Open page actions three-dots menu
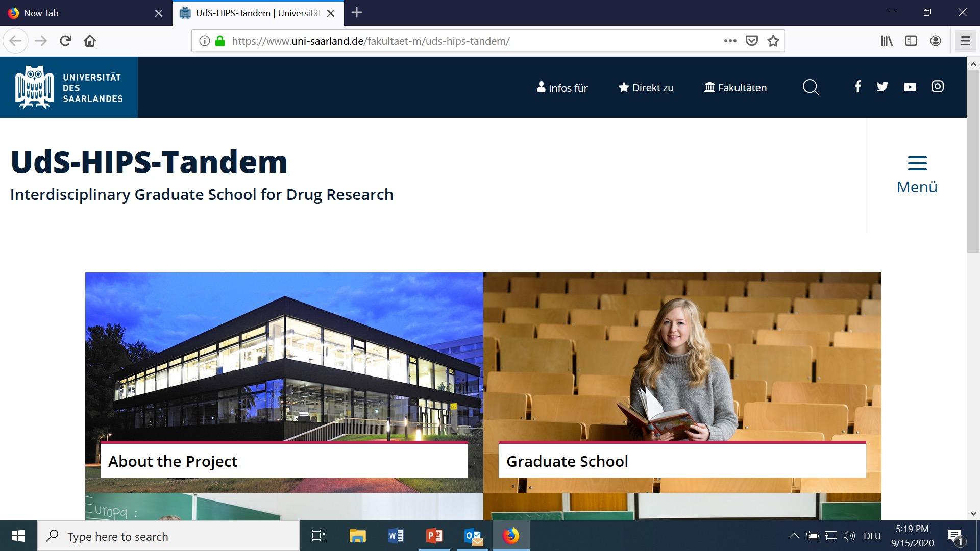Viewport: 980px width, 551px height. click(730, 41)
